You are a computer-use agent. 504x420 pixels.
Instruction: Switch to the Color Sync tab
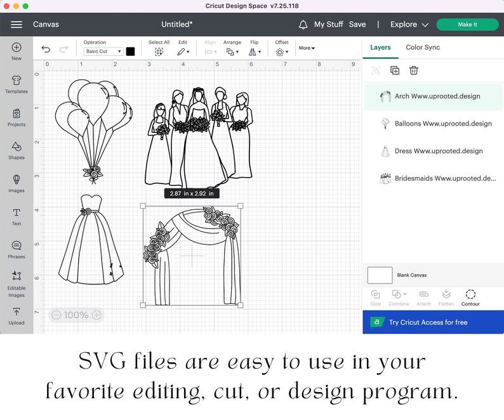423,47
